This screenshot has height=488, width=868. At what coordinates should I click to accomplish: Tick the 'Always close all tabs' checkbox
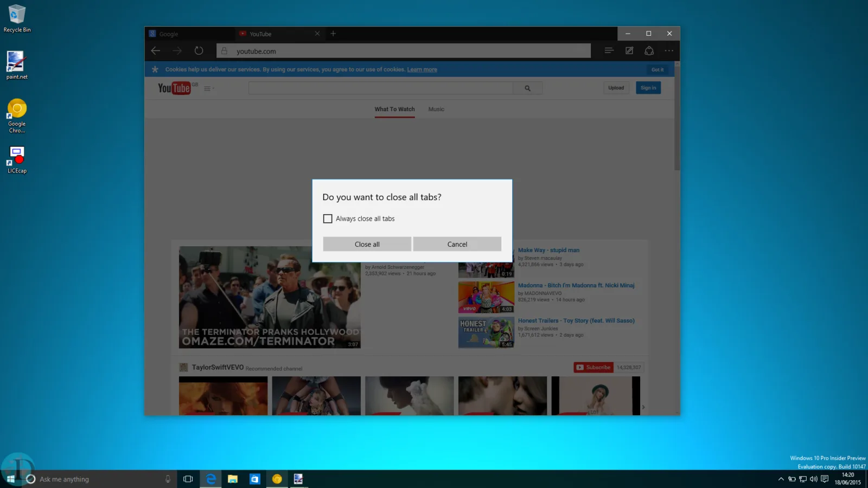[328, 219]
